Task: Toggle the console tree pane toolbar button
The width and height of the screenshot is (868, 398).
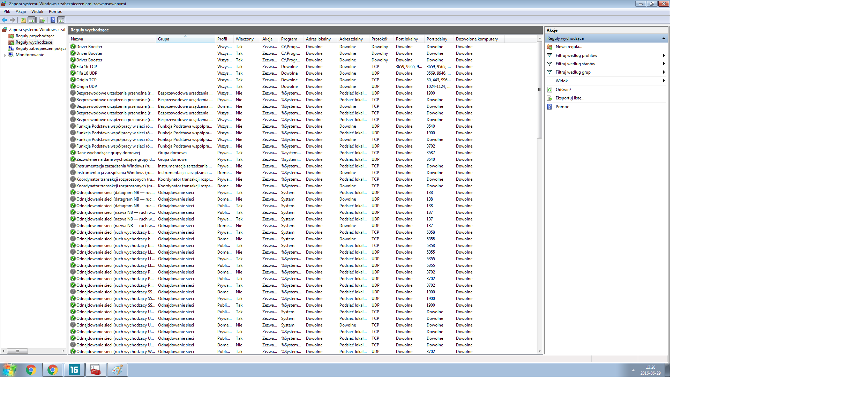Action: click(32, 20)
